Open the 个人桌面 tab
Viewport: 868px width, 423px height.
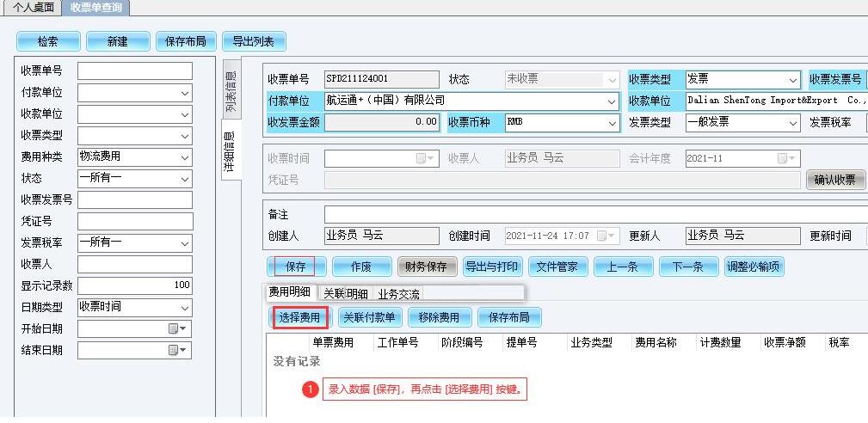click(x=33, y=8)
